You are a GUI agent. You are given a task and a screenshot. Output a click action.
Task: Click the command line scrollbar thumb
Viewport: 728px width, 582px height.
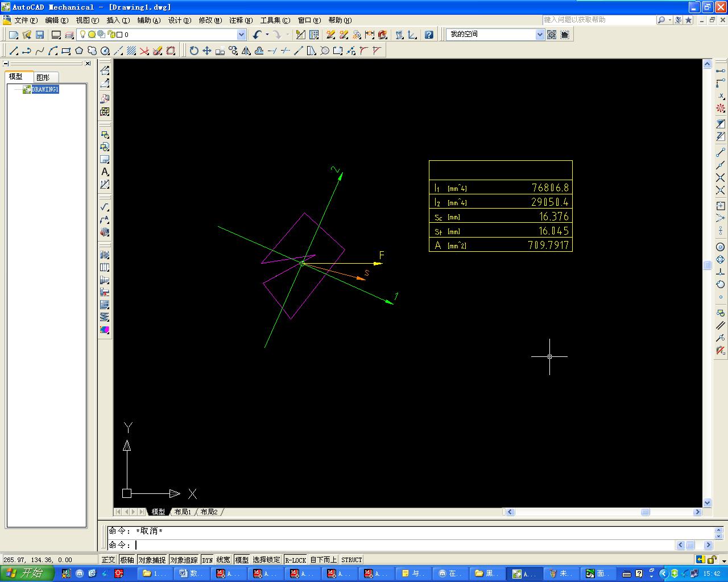tap(690, 545)
